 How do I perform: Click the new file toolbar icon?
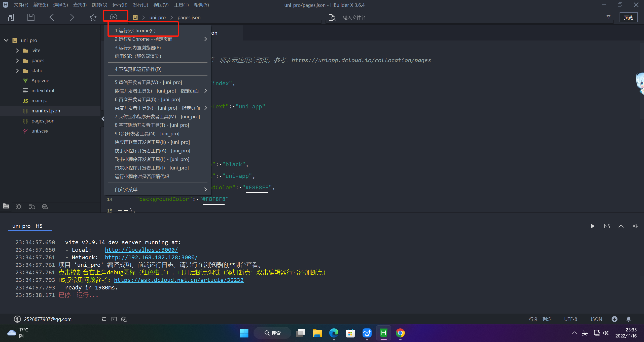pos(10,17)
